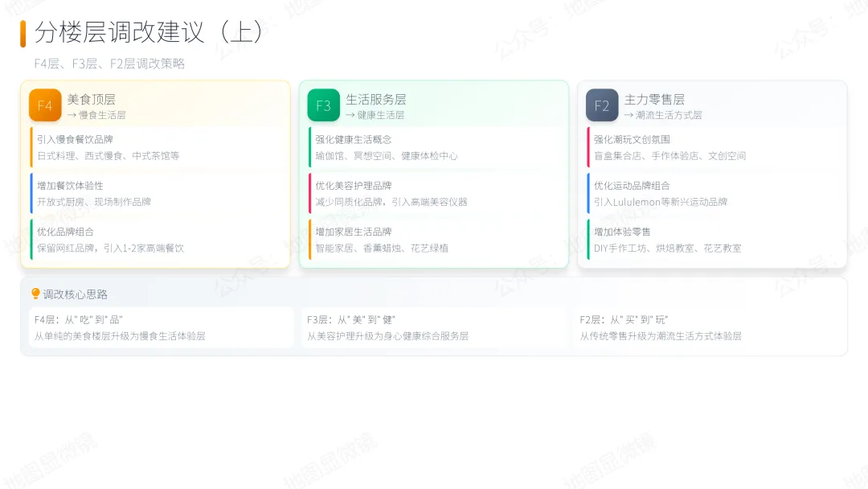
Task: Select the 生活服务层 card title
Action: coord(375,100)
